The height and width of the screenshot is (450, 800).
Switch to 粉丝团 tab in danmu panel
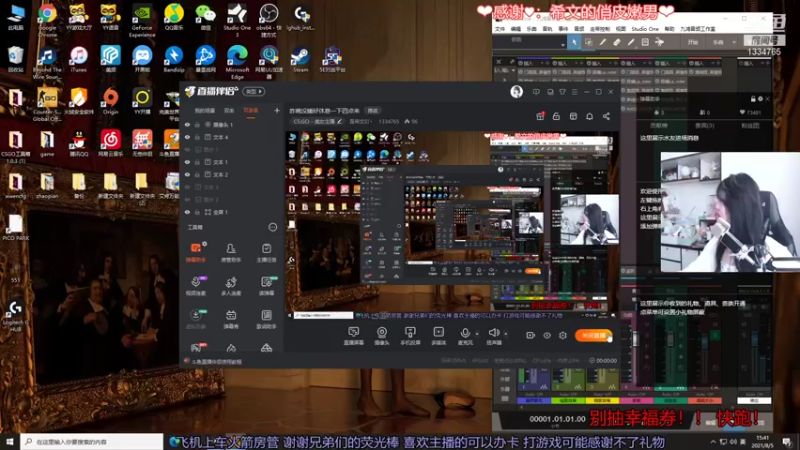click(750, 126)
